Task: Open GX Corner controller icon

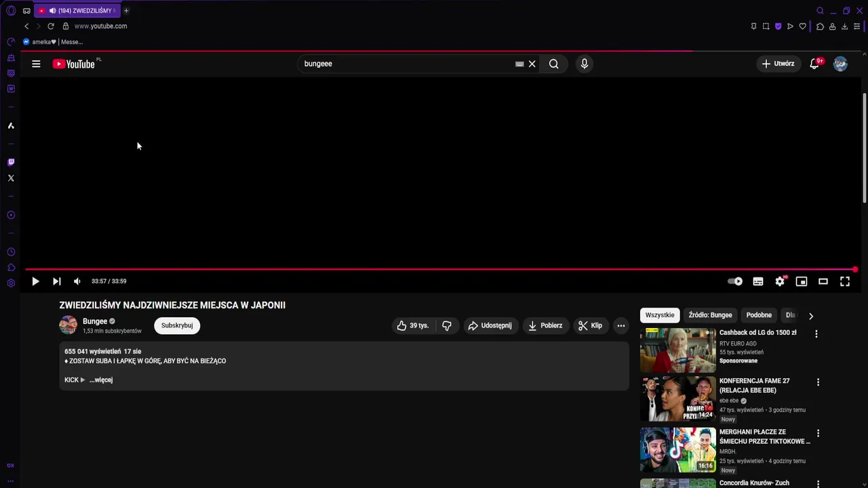Action: (26, 11)
